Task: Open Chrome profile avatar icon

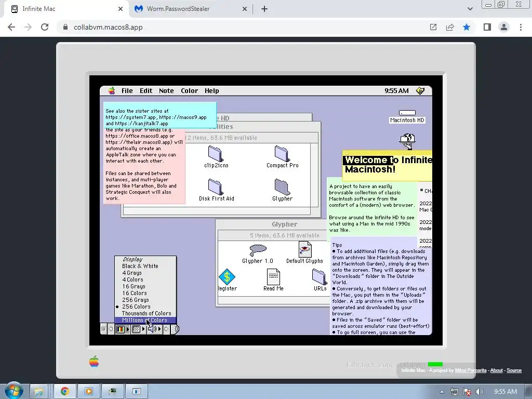Action: pyautogui.click(x=504, y=27)
